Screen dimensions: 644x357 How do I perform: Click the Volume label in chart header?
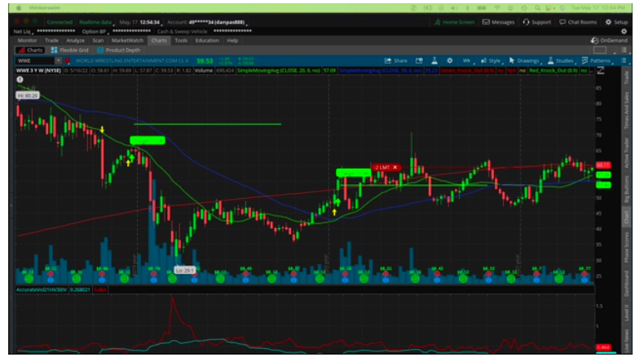204,71
